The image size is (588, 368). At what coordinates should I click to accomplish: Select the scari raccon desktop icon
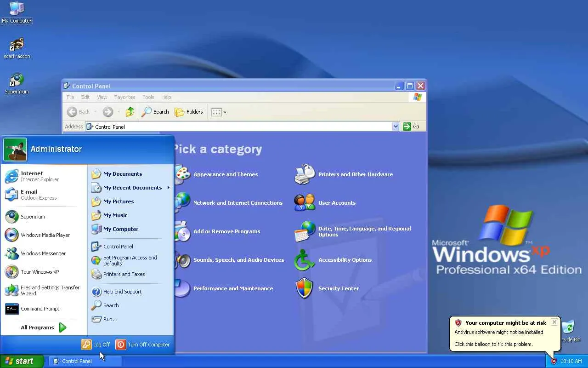click(x=17, y=48)
